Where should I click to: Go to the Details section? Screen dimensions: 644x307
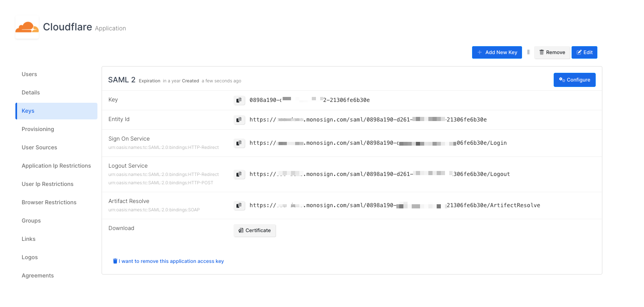tap(31, 93)
